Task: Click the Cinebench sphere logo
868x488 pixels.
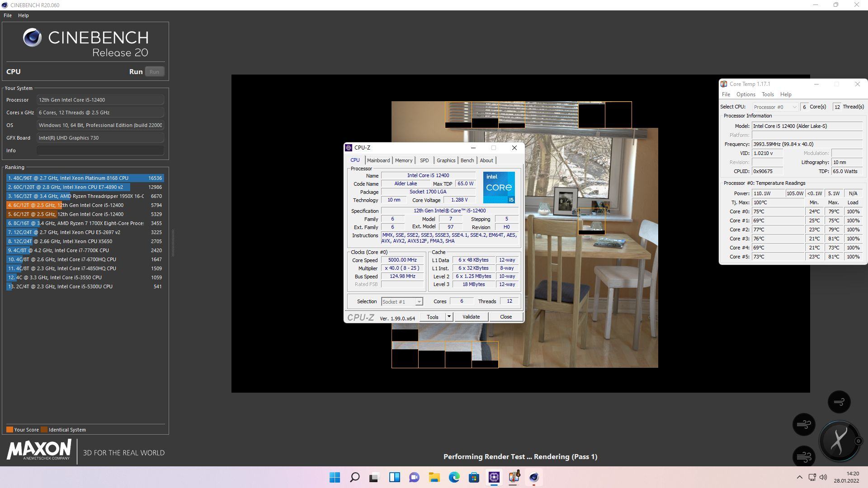Action: (33, 38)
